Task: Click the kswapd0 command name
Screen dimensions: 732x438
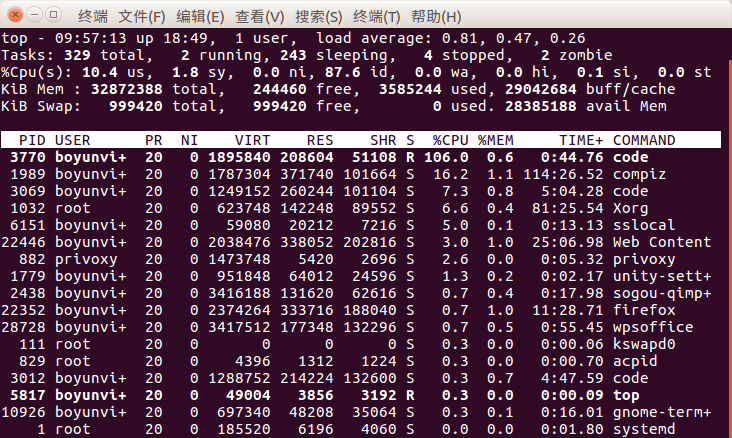Action: (644, 344)
